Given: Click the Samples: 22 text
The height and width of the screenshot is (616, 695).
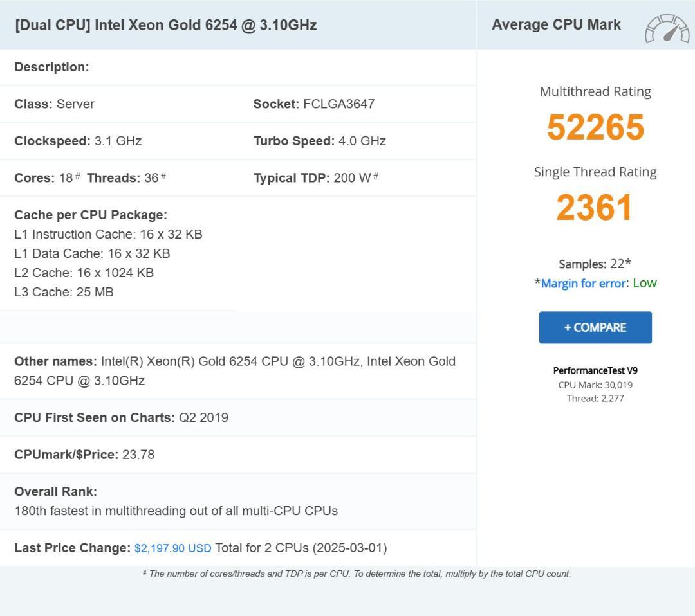Looking at the screenshot, I should tap(595, 264).
